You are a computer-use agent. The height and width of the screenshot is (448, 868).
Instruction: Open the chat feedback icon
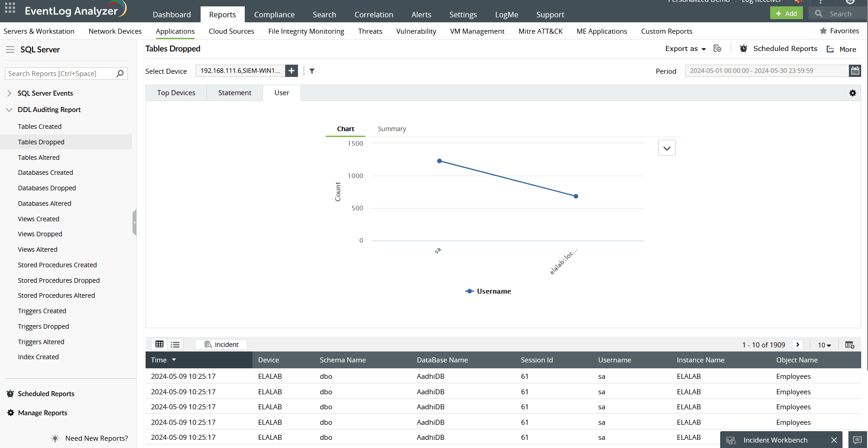pyautogui.click(x=857, y=440)
